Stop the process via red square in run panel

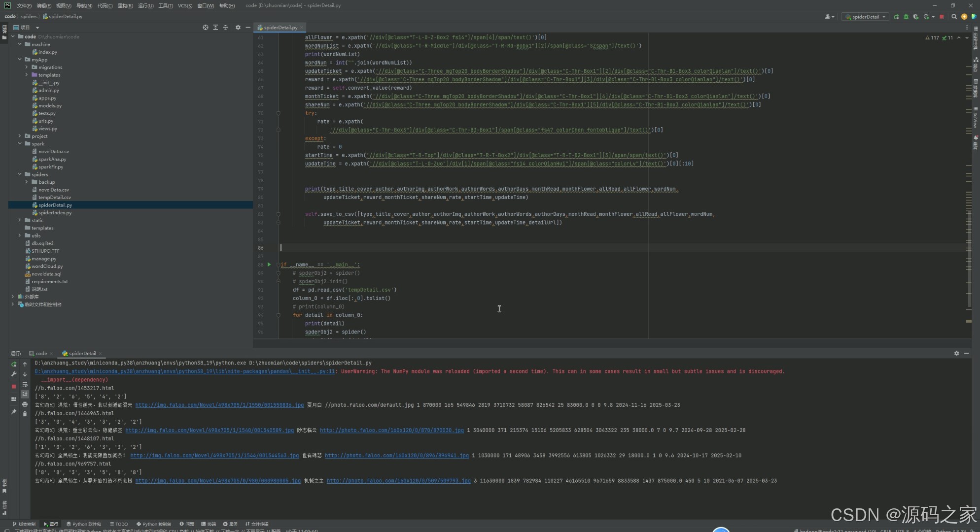pos(14,387)
